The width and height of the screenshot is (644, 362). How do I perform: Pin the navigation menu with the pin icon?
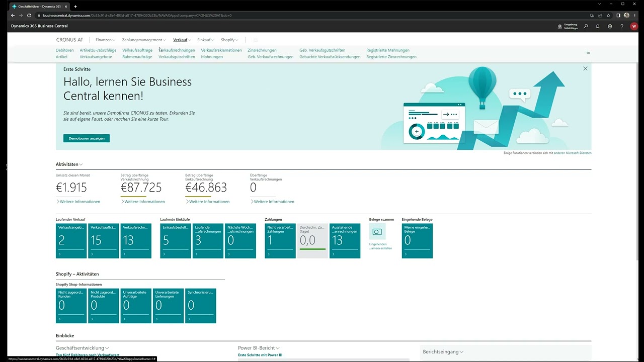(588, 53)
